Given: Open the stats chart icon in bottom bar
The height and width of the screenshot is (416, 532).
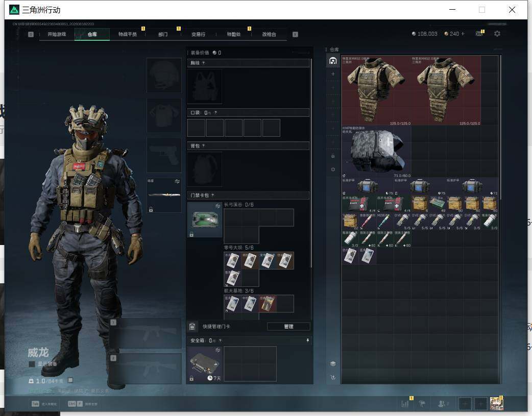Looking at the screenshot, I should tap(405, 403).
